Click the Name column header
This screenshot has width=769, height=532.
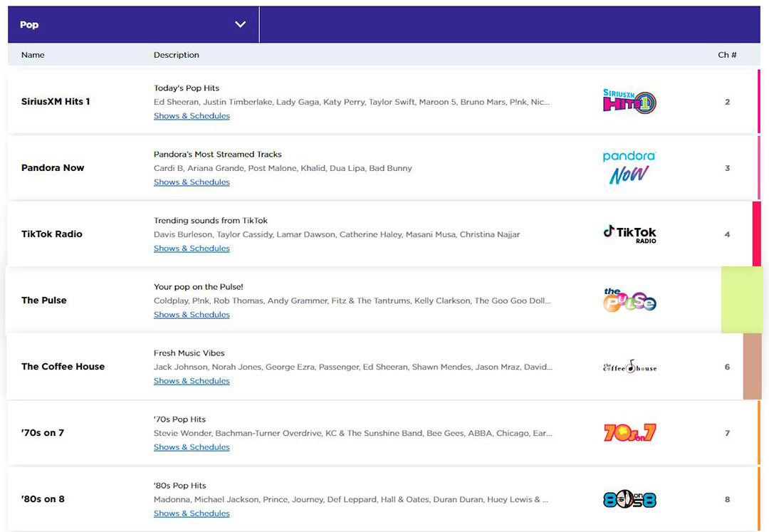click(33, 55)
